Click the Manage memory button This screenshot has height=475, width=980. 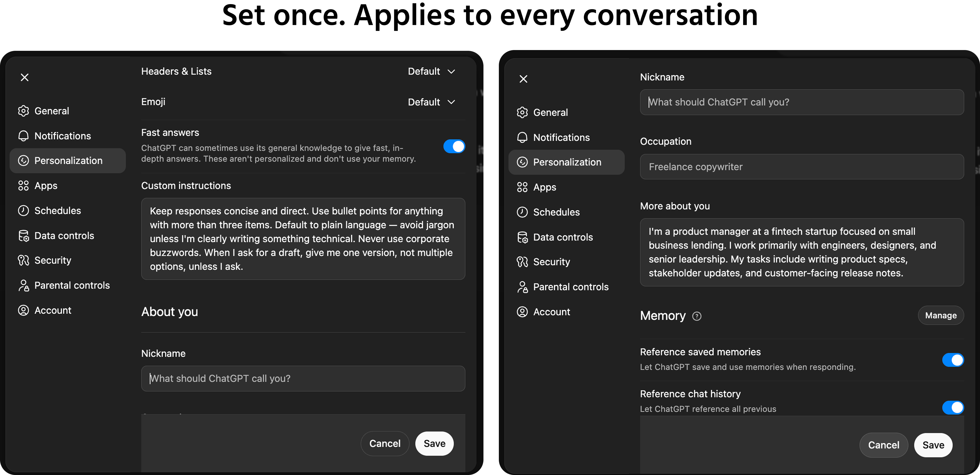coord(941,316)
